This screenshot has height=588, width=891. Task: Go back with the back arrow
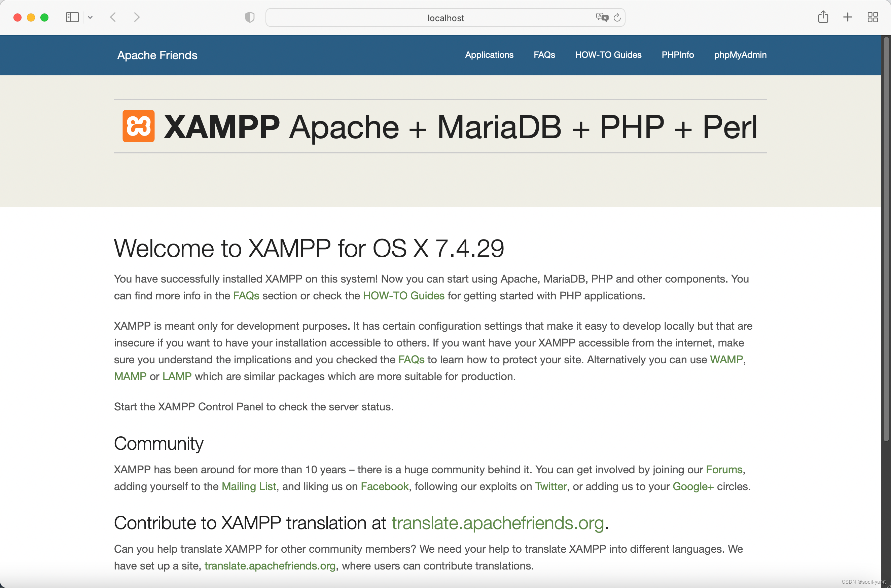pos(113,17)
